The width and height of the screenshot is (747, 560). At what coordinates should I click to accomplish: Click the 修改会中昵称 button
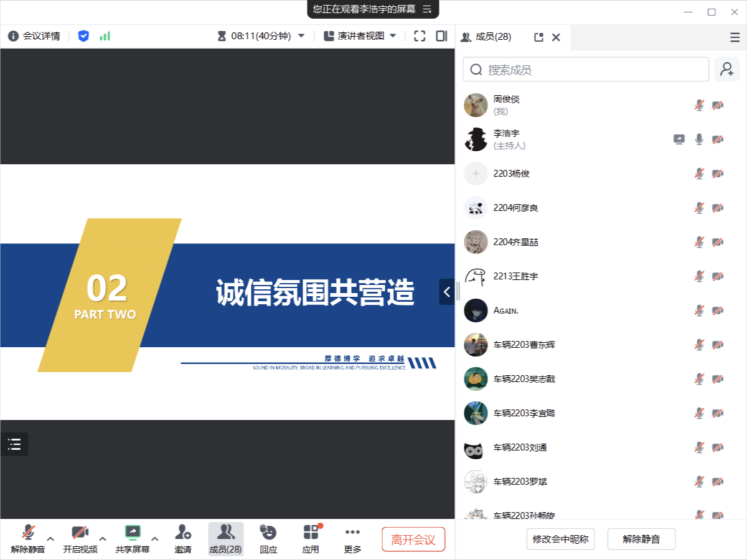coord(560,539)
